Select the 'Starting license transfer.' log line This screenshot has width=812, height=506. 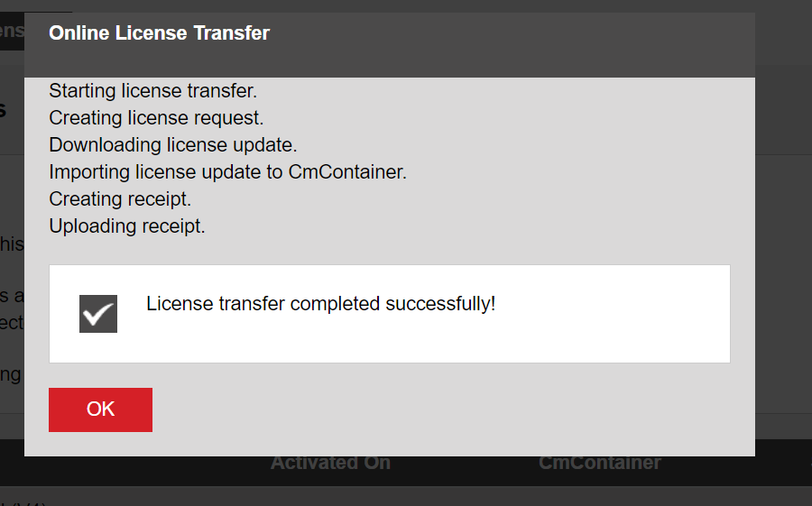[x=152, y=91]
